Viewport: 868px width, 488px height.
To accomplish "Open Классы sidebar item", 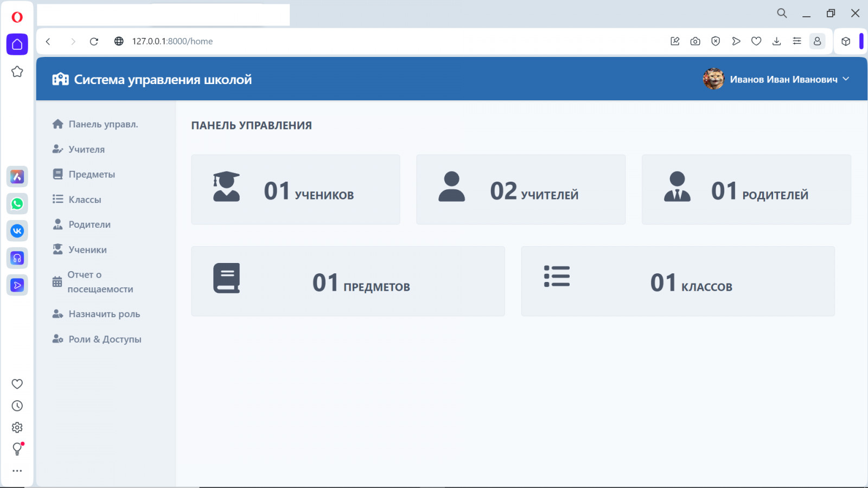I will tap(77, 200).
